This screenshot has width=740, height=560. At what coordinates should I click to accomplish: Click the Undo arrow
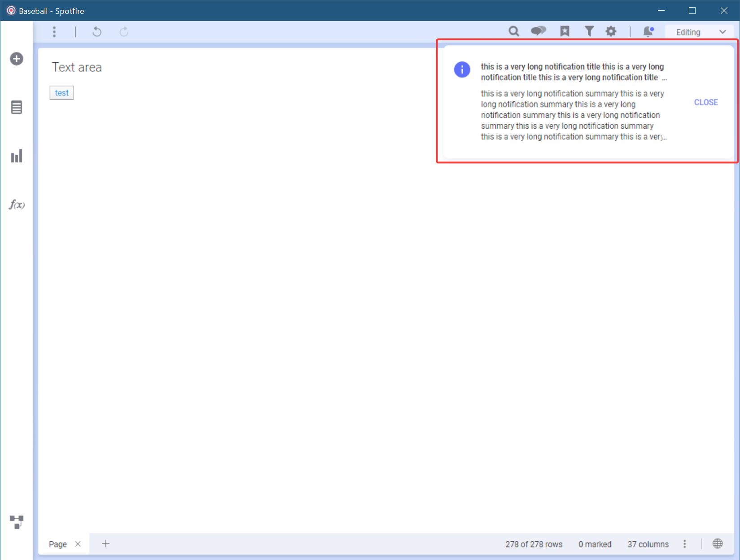(x=97, y=32)
